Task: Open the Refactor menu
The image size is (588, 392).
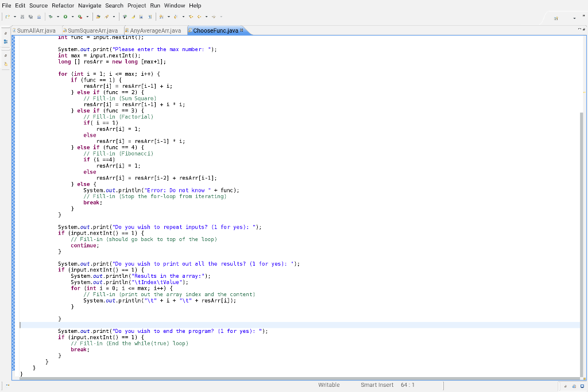Action: [x=63, y=5]
